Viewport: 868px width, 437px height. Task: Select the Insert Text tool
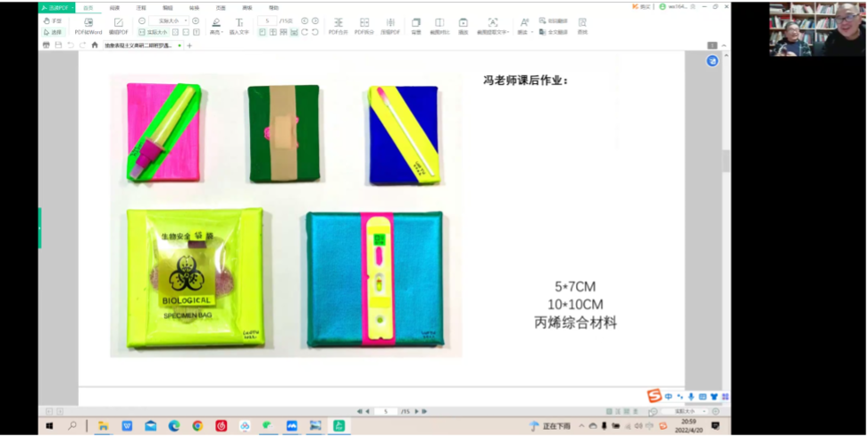(239, 26)
